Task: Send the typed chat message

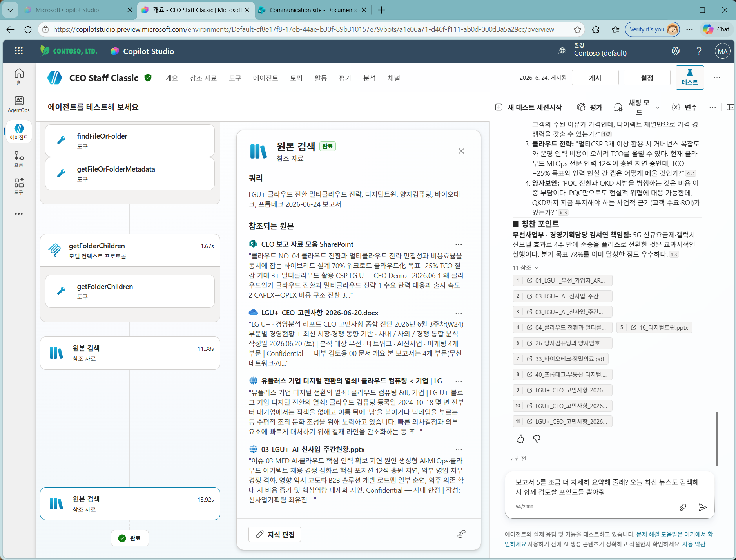Action: pos(703,507)
